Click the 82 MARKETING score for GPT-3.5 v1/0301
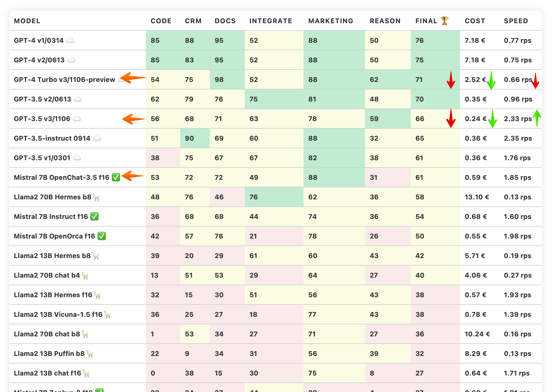 click(x=313, y=158)
